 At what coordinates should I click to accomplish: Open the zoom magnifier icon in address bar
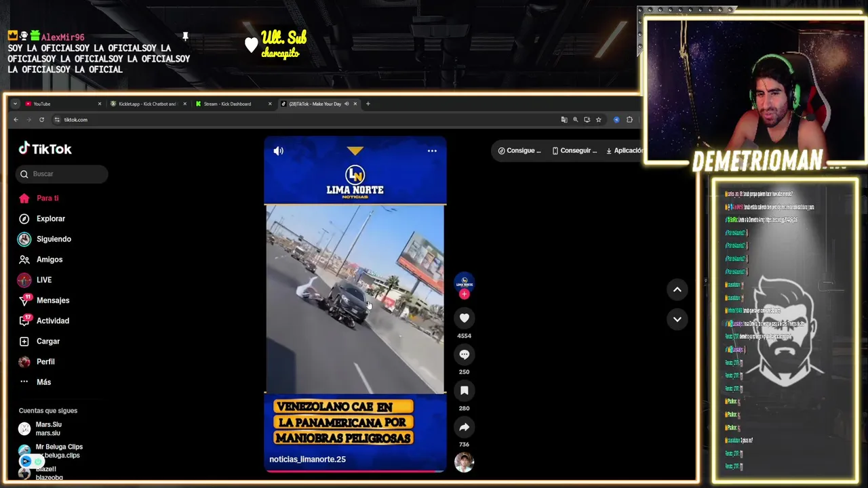[x=576, y=119]
